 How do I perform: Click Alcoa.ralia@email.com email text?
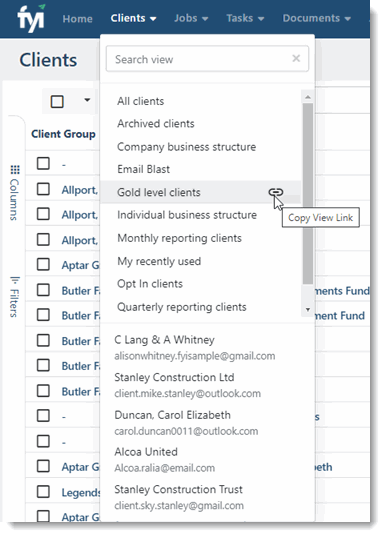(165, 468)
